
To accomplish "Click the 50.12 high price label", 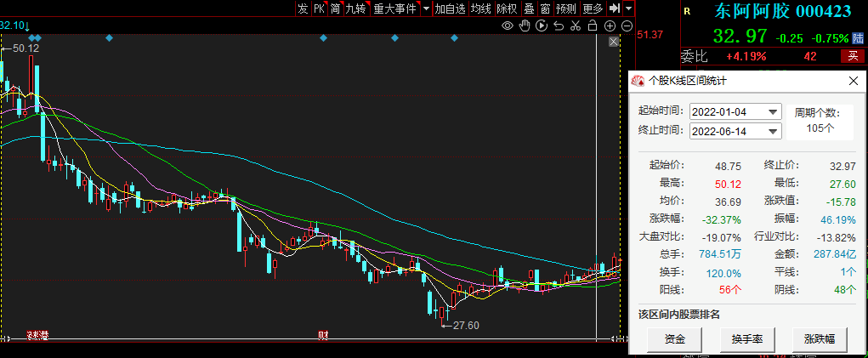I will [x=26, y=48].
